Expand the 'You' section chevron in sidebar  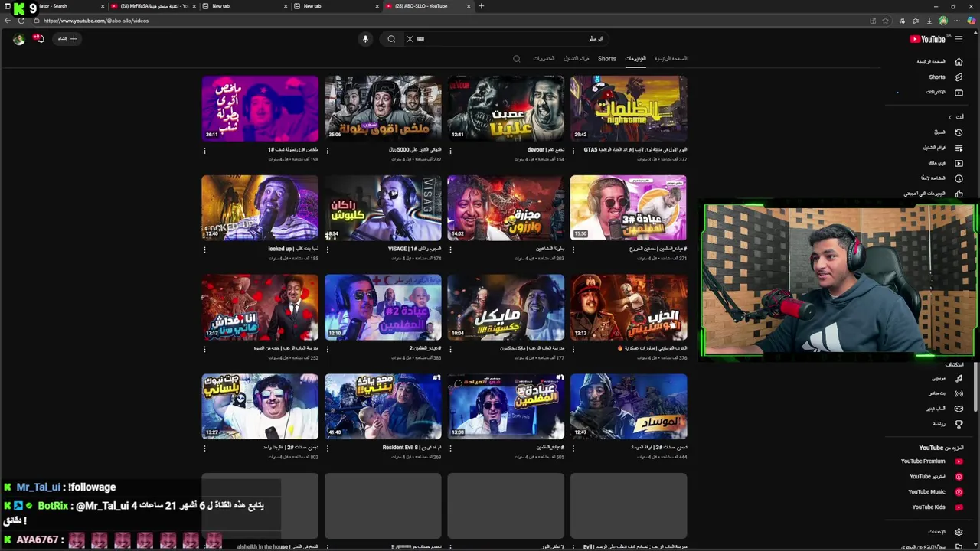click(950, 117)
